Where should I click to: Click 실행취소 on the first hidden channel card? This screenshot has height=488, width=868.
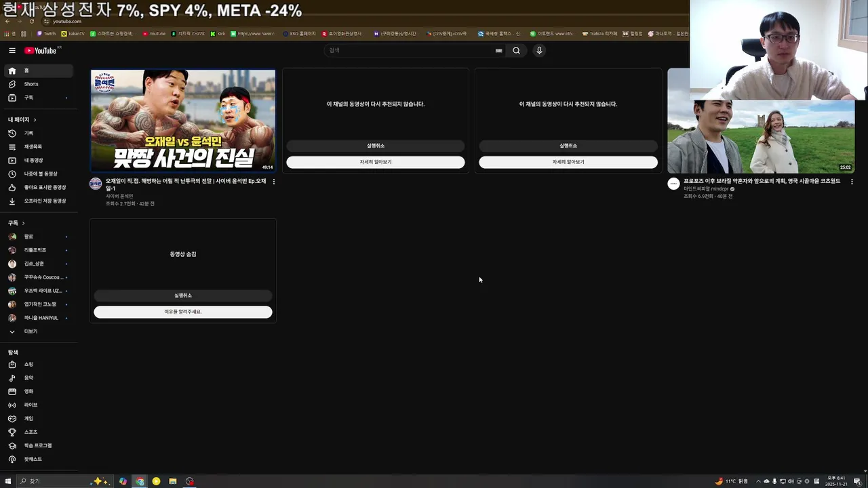pos(376,146)
